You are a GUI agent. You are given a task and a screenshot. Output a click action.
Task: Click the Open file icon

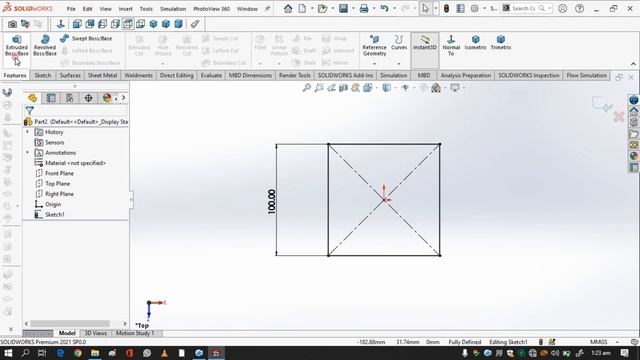322,9
